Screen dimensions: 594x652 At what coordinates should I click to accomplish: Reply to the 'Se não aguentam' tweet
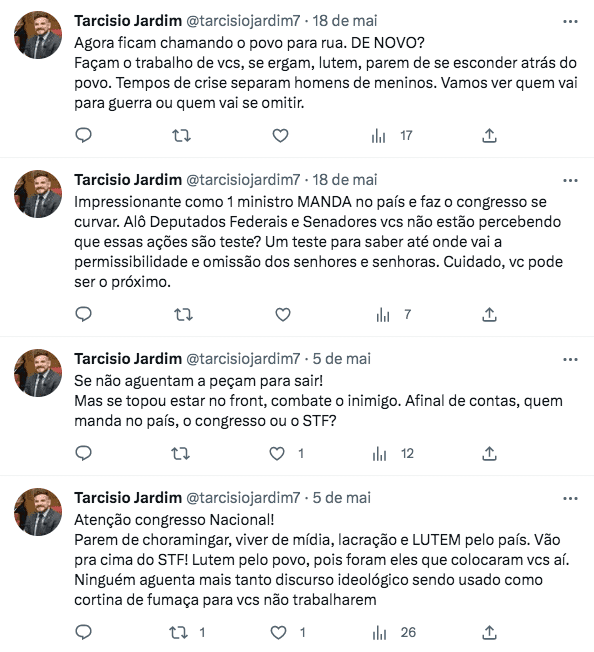click(x=83, y=453)
